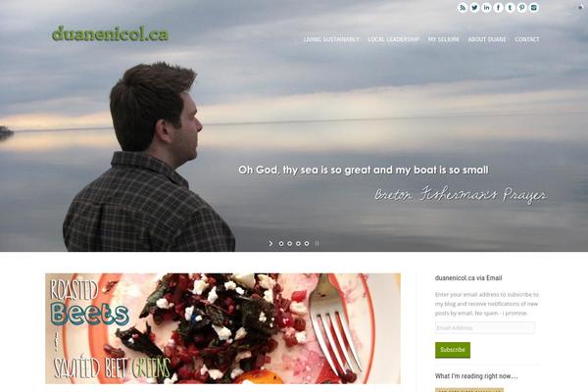Open the Instagram social icon
Image resolution: width=588 pixels, height=392 pixels.
pos(534,8)
